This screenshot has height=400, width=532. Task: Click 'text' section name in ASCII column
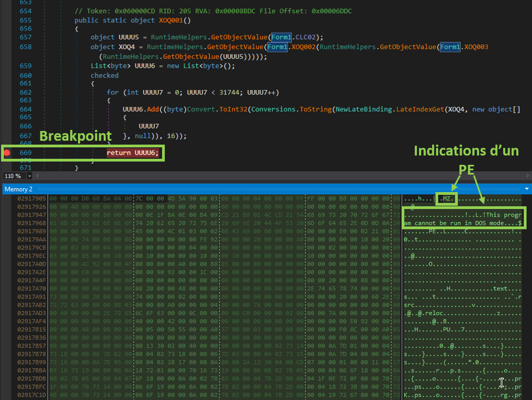[x=500, y=289]
